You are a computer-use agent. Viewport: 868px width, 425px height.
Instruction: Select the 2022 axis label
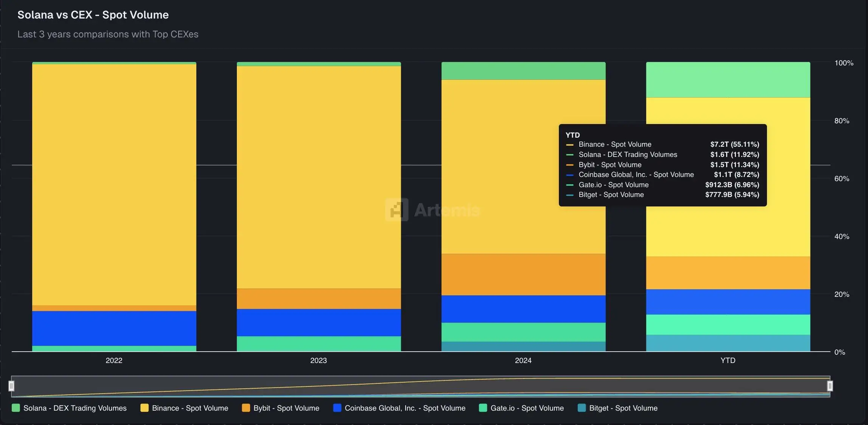[x=114, y=360]
